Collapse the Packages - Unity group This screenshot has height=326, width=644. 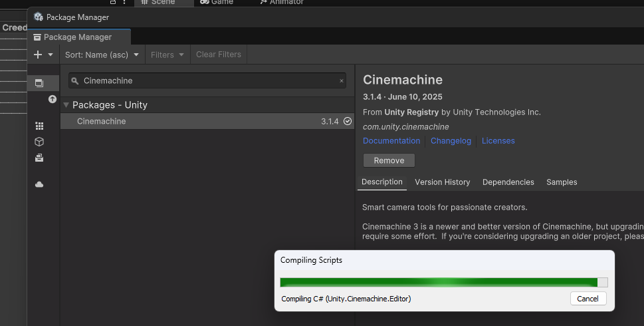click(66, 105)
